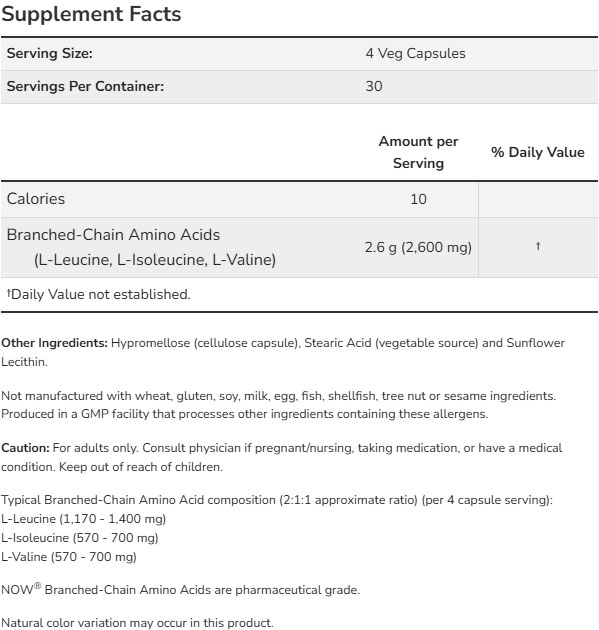The width and height of the screenshot is (599, 630).
Task: Click the 30 servings value
Action: pyautogui.click(x=374, y=86)
